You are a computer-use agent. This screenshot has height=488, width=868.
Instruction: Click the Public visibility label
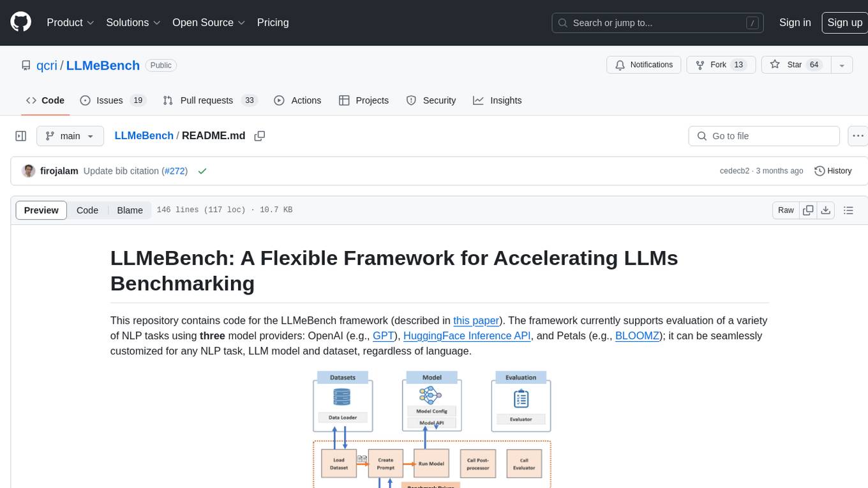(161, 65)
